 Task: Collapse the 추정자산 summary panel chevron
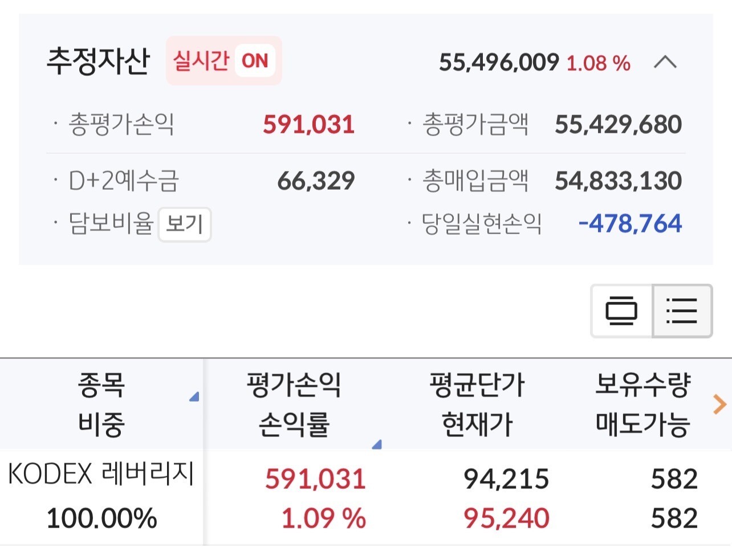click(665, 62)
